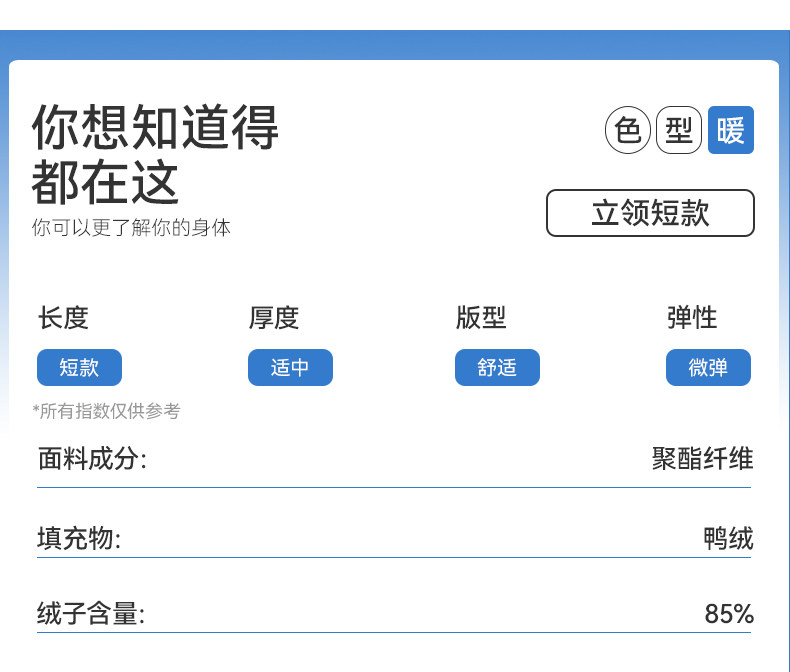The image size is (790, 672).
Task: Tap the 弹性 heading
Action: coord(692,318)
